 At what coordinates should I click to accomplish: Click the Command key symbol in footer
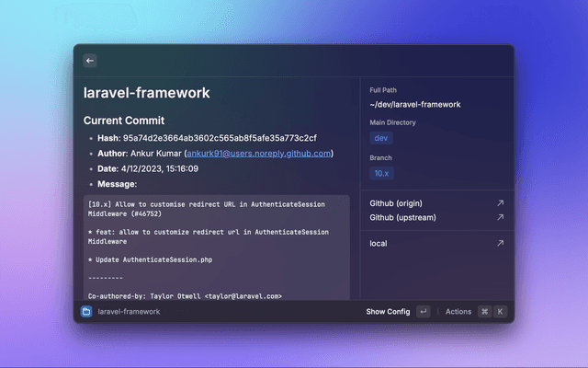click(x=484, y=312)
